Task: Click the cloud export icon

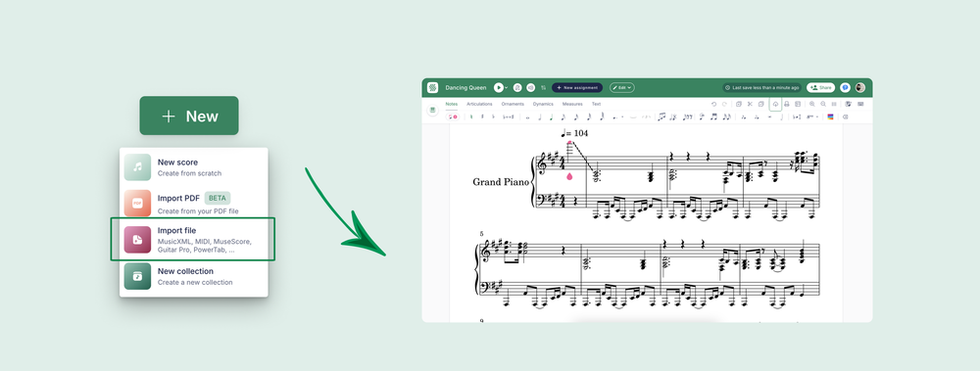Action: tap(775, 105)
